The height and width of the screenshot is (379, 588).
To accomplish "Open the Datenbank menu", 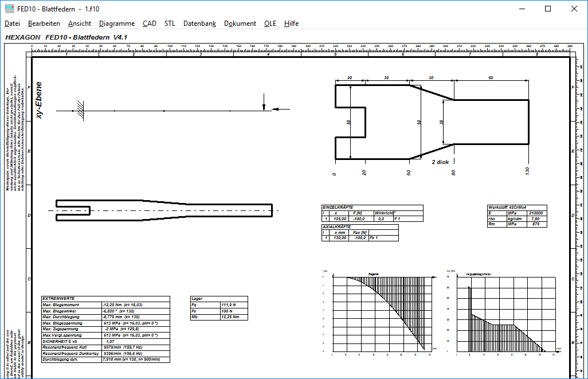I will pyautogui.click(x=199, y=24).
